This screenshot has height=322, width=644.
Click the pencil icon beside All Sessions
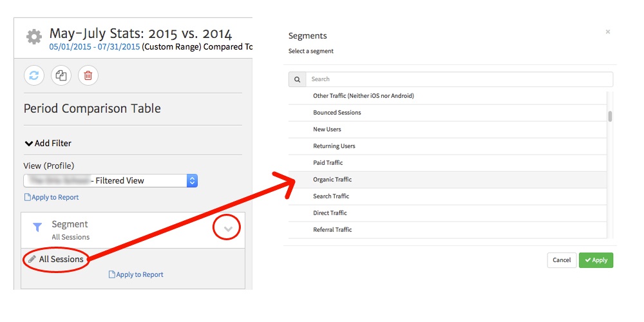[32, 259]
